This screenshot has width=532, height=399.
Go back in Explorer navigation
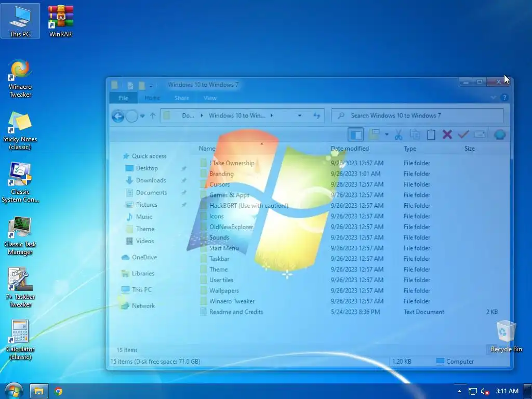118,116
